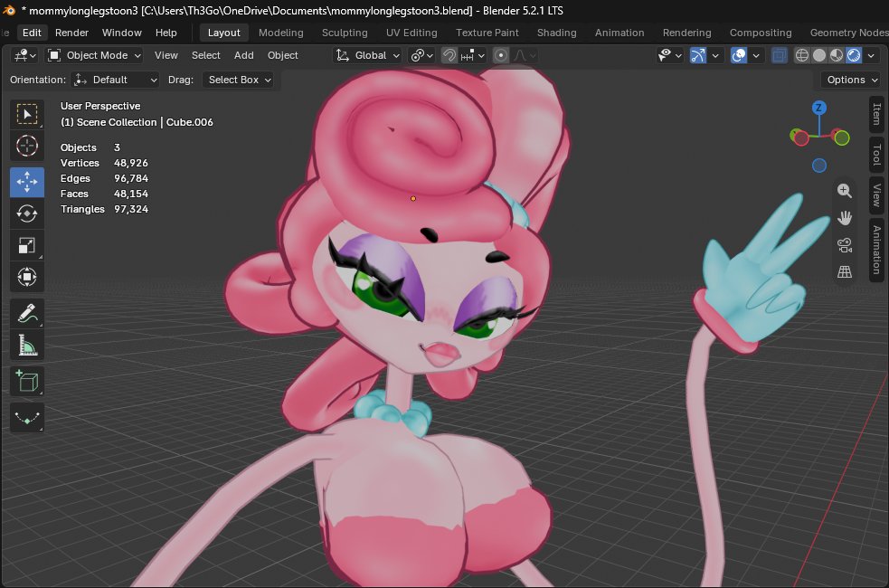Toggle viewport gizmos display

click(x=697, y=55)
